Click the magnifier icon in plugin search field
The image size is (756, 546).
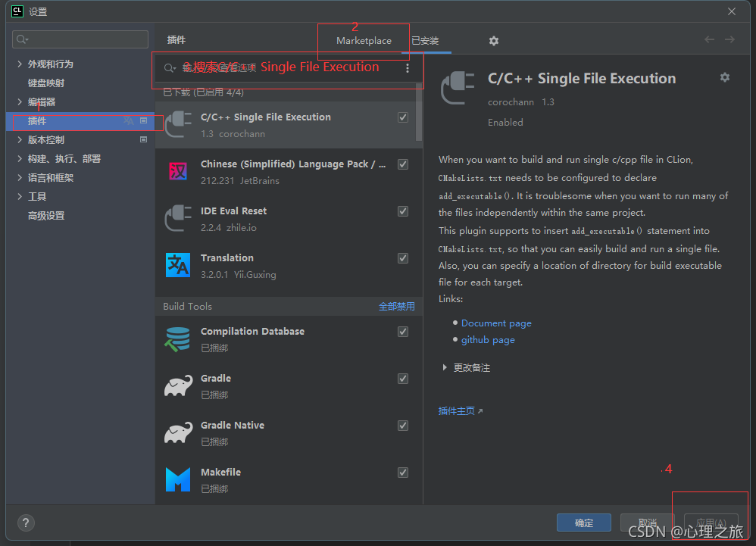[170, 68]
